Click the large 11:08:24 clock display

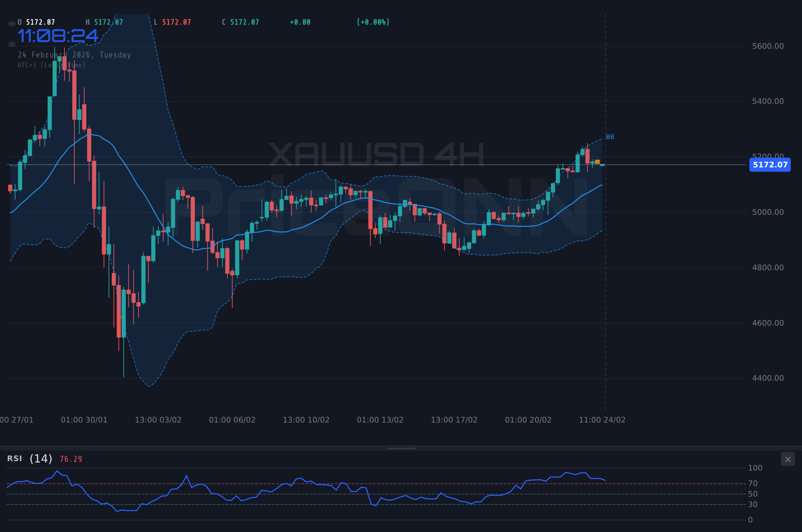(58, 35)
